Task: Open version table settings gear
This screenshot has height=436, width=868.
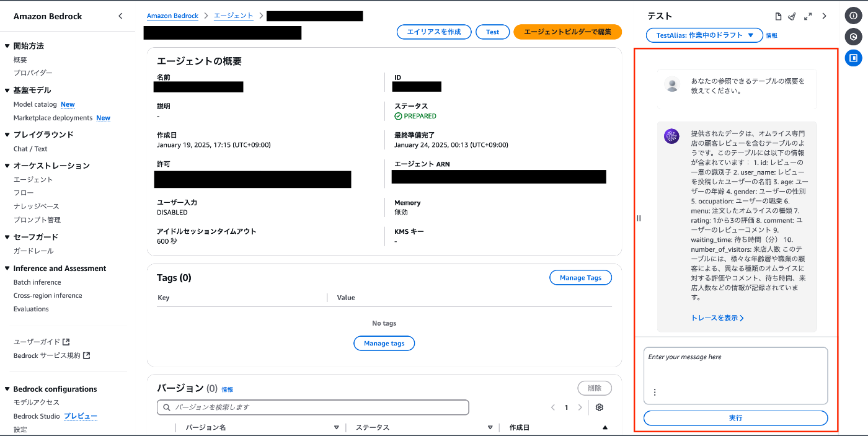Action: (x=599, y=407)
